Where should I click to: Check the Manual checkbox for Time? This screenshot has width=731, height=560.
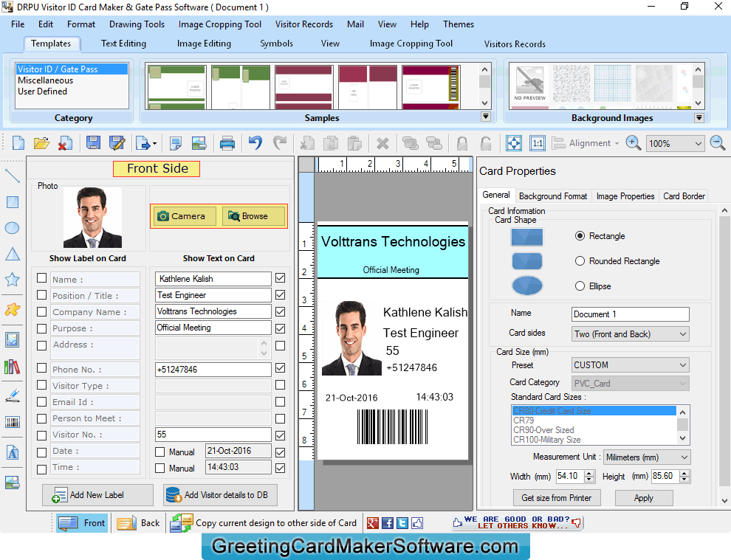[160, 468]
